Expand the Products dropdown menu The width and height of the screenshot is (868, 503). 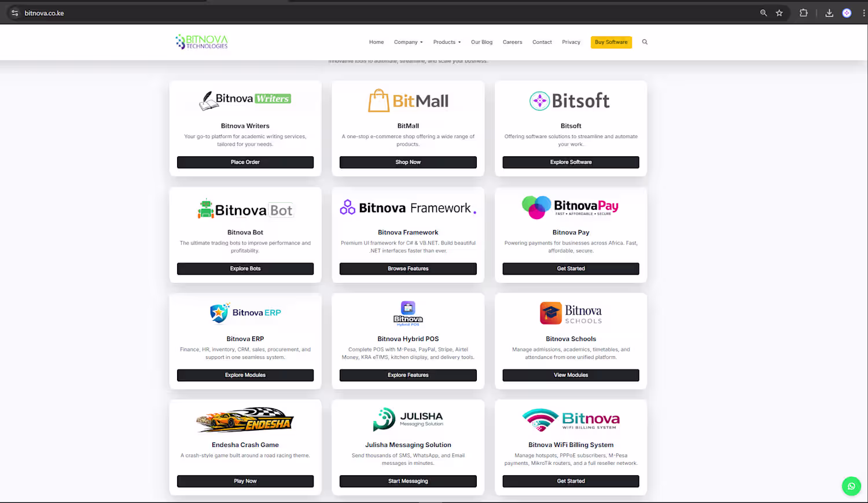(447, 42)
